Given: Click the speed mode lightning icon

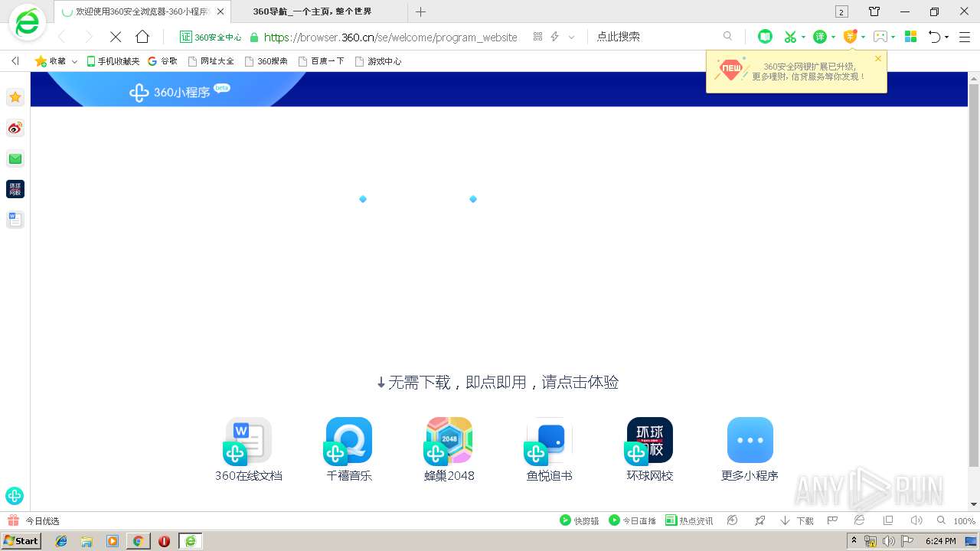Looking at the screenshot, I should tap(555, 37).
